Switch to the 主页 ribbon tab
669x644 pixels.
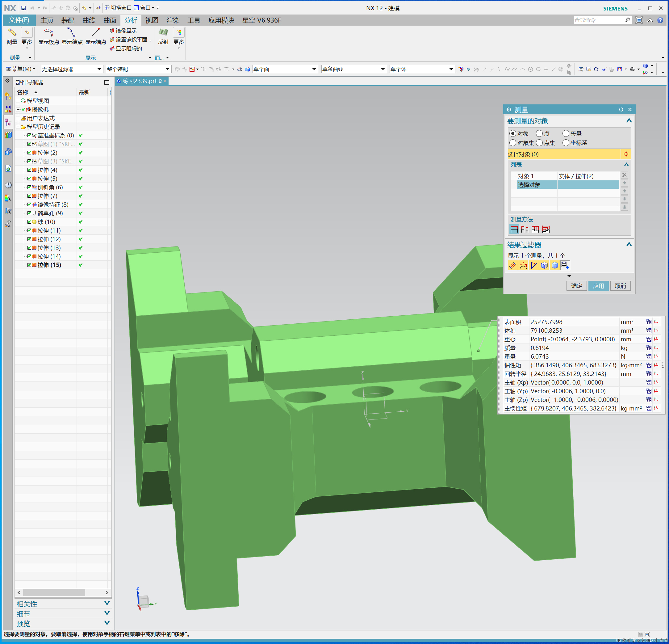tap(47, 20)
